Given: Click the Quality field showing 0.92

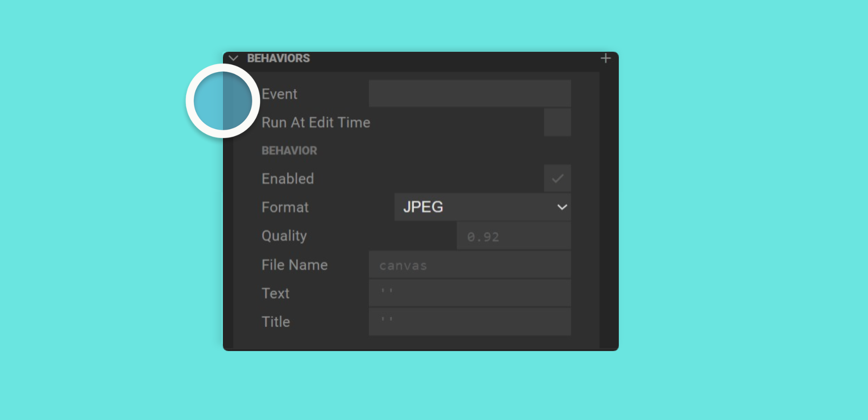Looking at the screenshot, I should (x=514, y=236).
